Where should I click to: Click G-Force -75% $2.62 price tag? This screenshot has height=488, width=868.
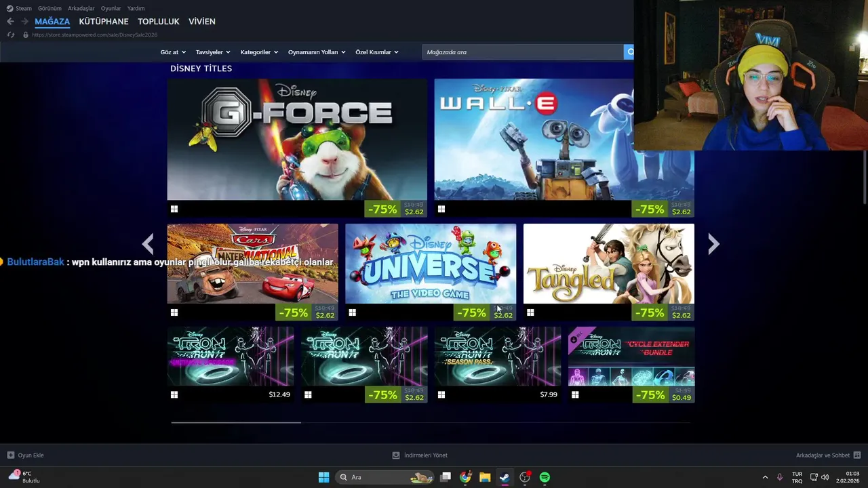(396, 209)
